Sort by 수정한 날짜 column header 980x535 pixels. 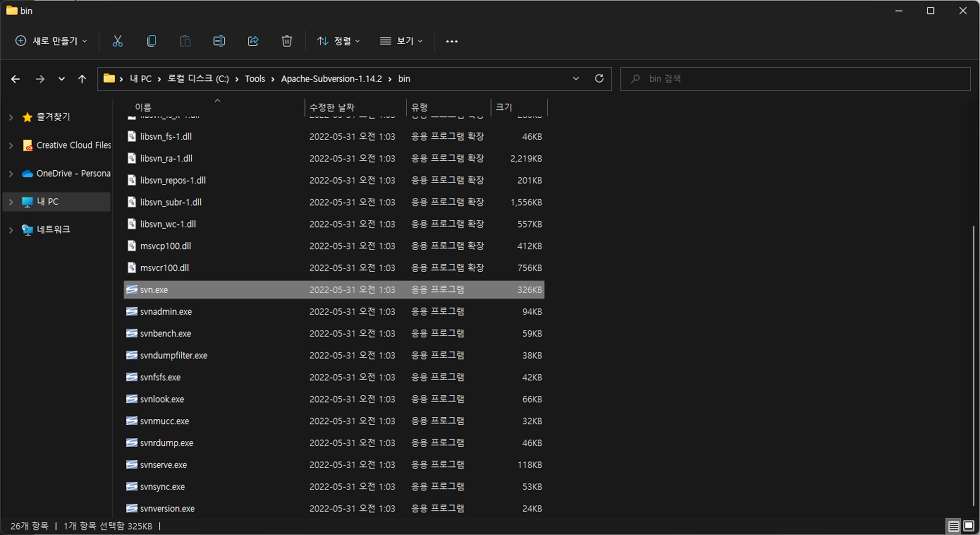[332, 107]
